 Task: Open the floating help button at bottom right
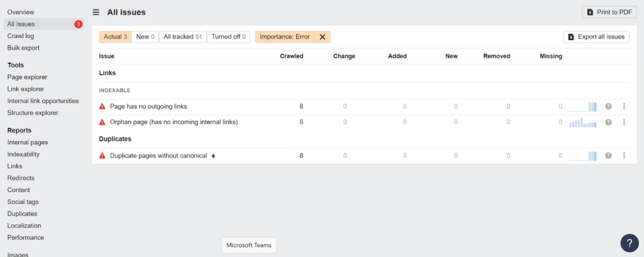tap(629, 243)
